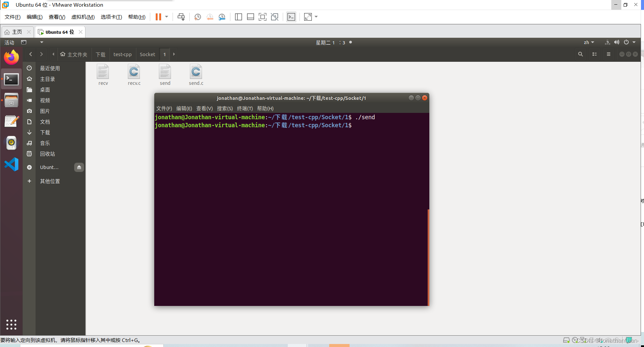Screen dimensions: 644x347
Task: Open the 虚拟机(M) menu
Action: click(83, 17)
